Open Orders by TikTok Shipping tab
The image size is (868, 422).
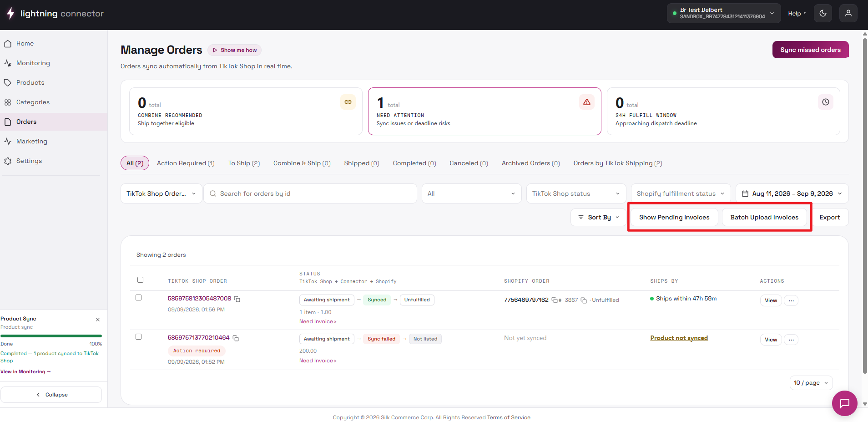(x=618, y=163)
